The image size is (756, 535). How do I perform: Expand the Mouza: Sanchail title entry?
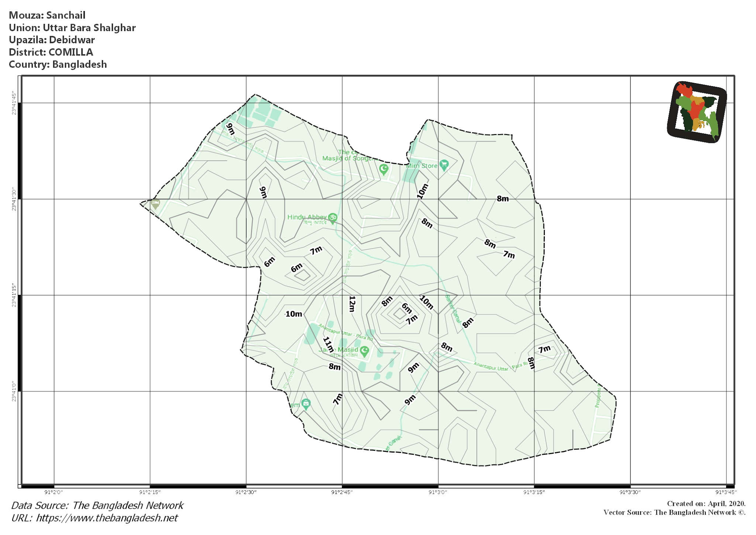[x=47, y=15]
